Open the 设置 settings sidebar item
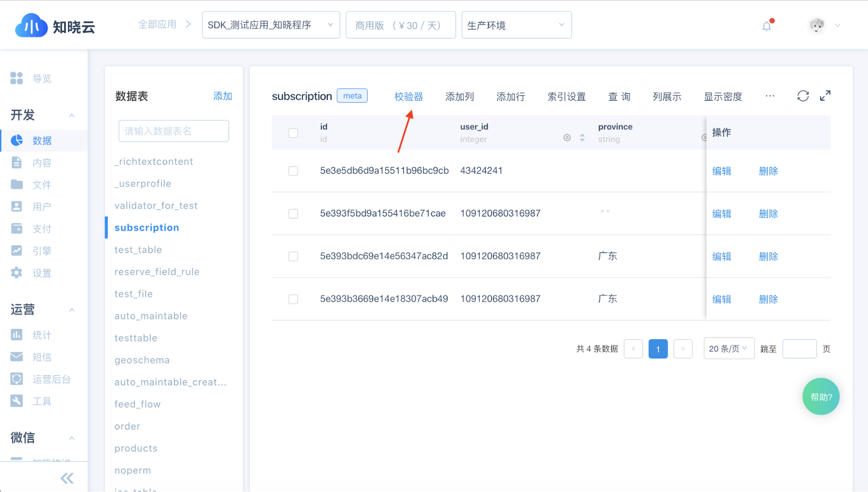This screenshot has height=492, width=868. coord(42,273)
